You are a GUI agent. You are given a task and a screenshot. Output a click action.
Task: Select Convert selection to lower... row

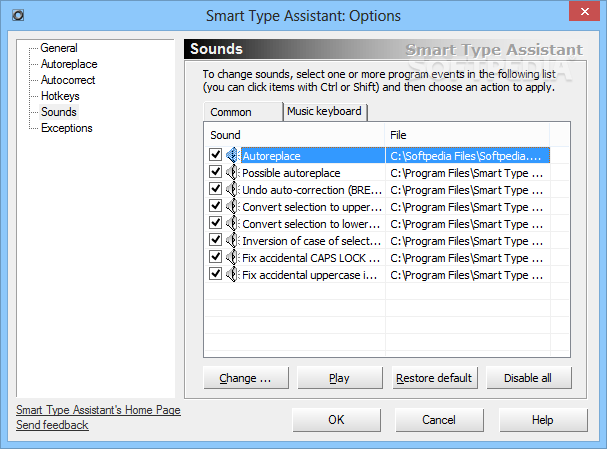(x=311, y=224)
